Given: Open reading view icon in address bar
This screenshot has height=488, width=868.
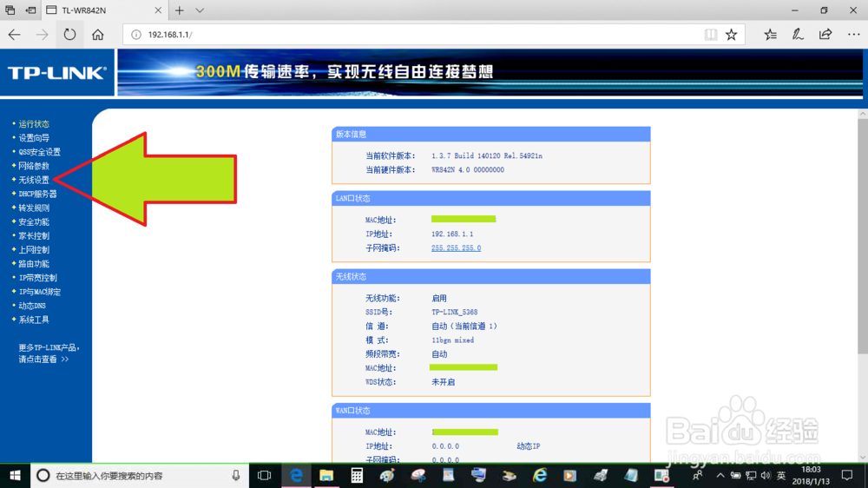Looking at the screenshot, I should [710, 35].
